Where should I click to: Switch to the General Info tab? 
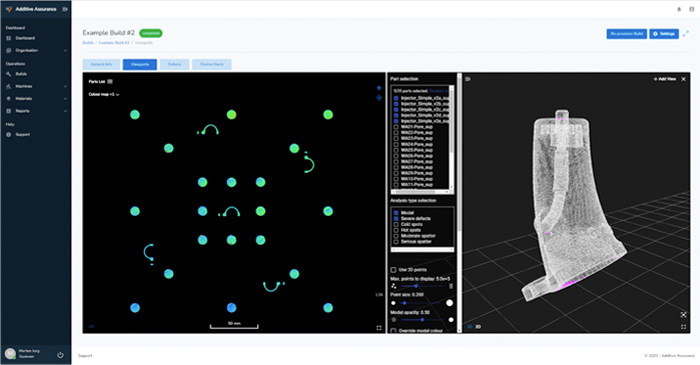pyautogui.click(x=101, y=65)
